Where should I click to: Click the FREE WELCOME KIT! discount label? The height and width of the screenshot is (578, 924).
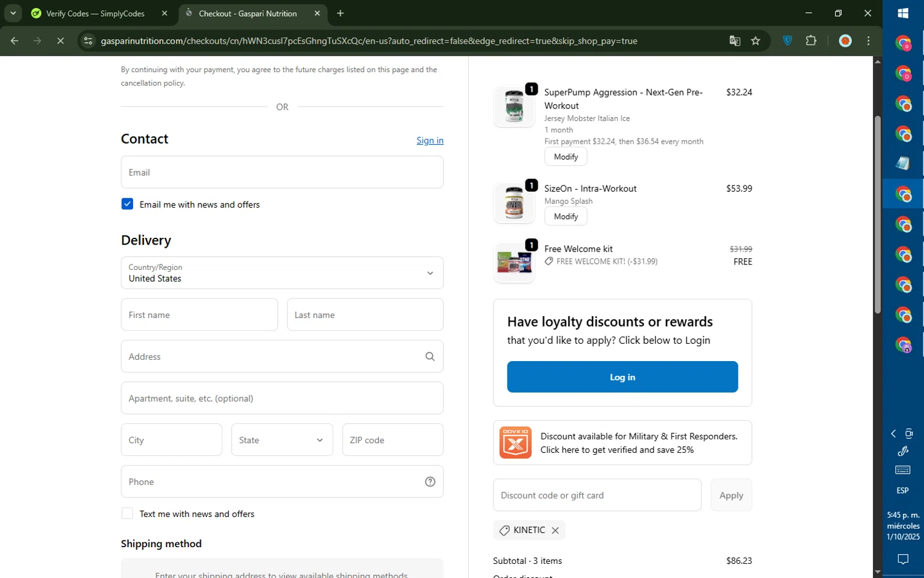click(x=607, y=261)
